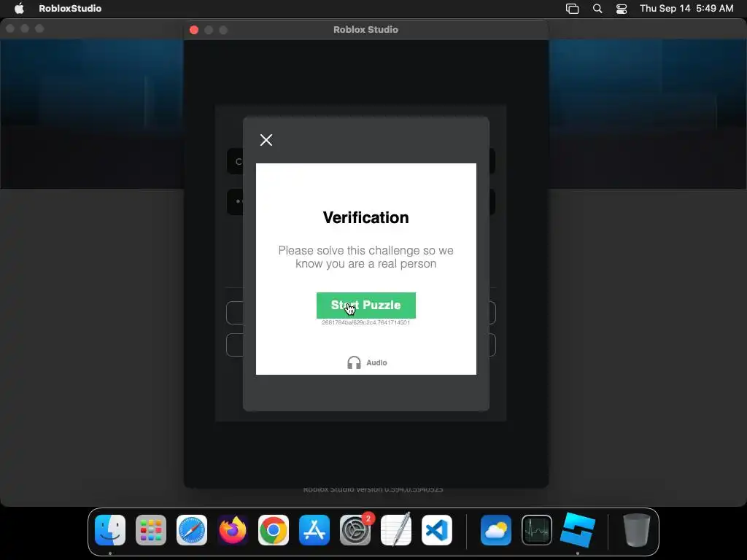Click the Stage Manager icon in the menu bar
Screen dimensions: 747x560
coord(572,9)
